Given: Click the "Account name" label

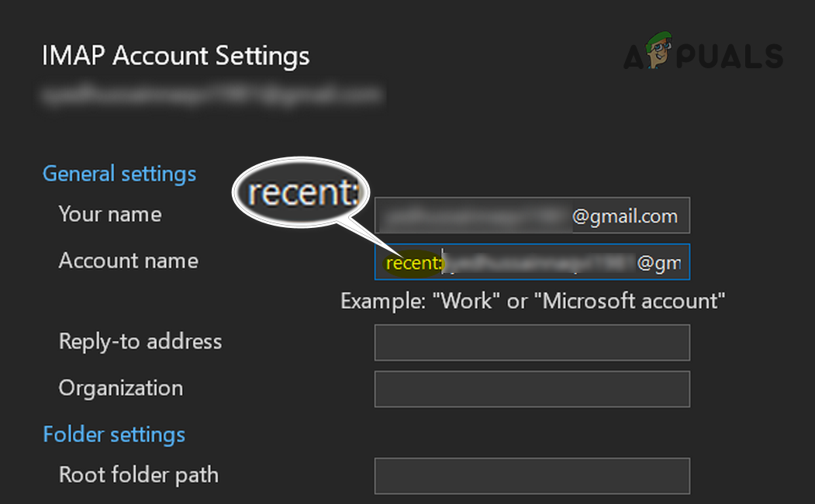Looking at the screenshot, I should click(129, 261).
